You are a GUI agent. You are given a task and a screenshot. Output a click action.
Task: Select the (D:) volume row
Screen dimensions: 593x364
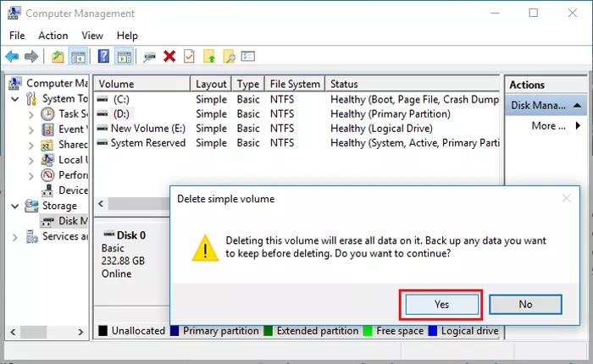click(296, 113)
